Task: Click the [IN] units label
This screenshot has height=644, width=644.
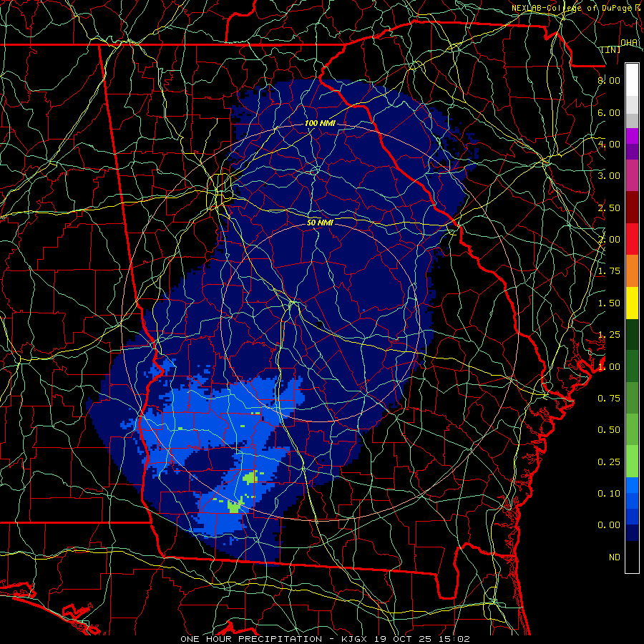Action: pyautogui.click(x=611, y=50)
